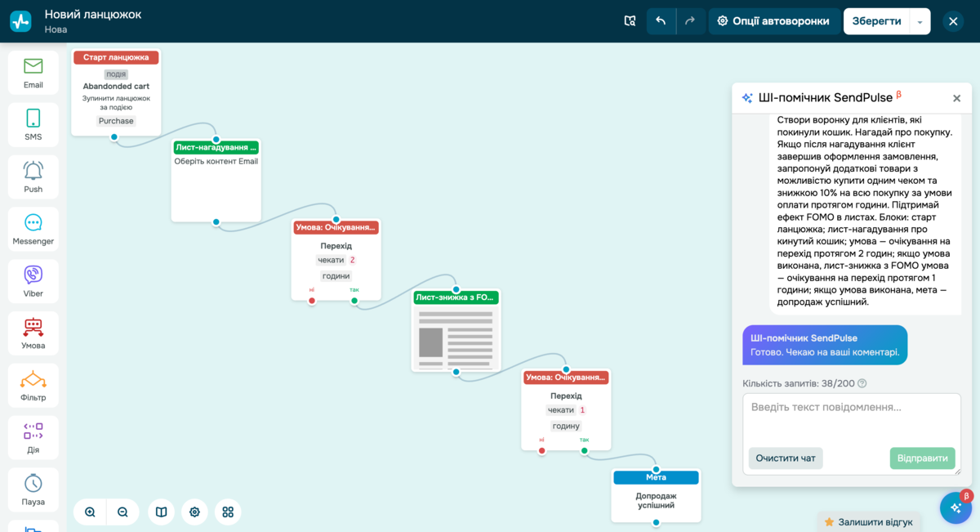This screenshot has width=980, height=532.
Task: Add a Дія action block
Action: point(33,439)
